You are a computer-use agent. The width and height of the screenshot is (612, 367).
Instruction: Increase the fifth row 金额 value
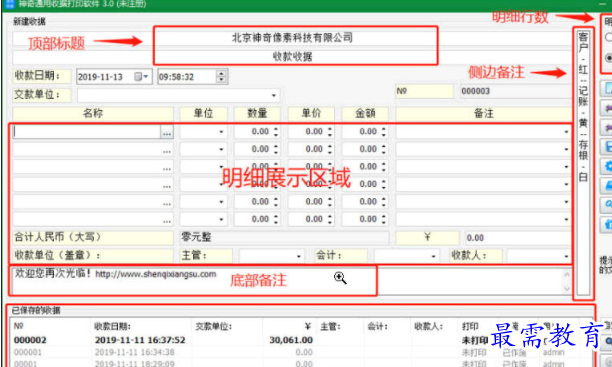tap(384, 199)
